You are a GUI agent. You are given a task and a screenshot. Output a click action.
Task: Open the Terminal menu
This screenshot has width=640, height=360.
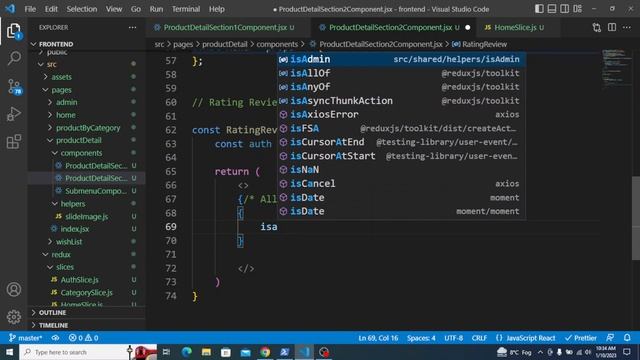pyautogui.click(x=186, y=9)
